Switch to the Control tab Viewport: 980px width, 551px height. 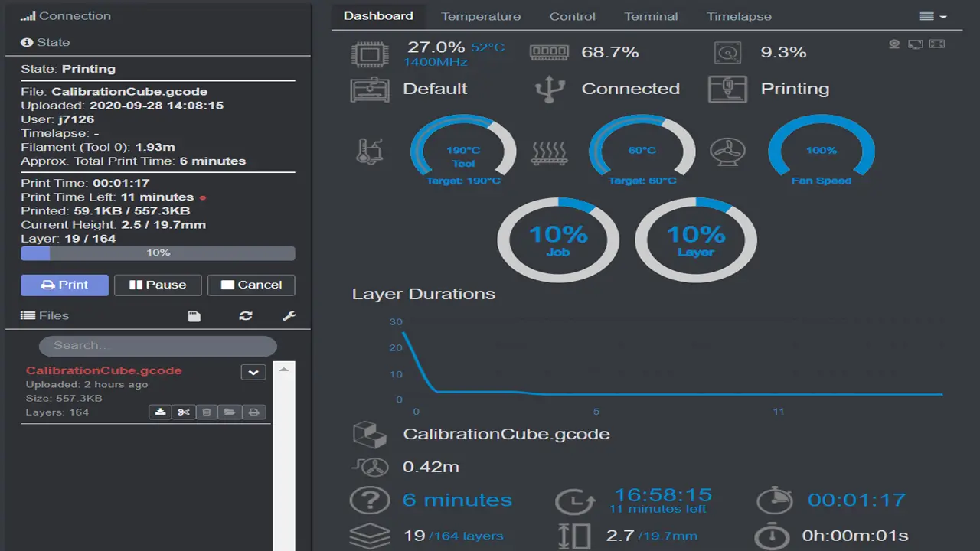(x=573, y=16)
